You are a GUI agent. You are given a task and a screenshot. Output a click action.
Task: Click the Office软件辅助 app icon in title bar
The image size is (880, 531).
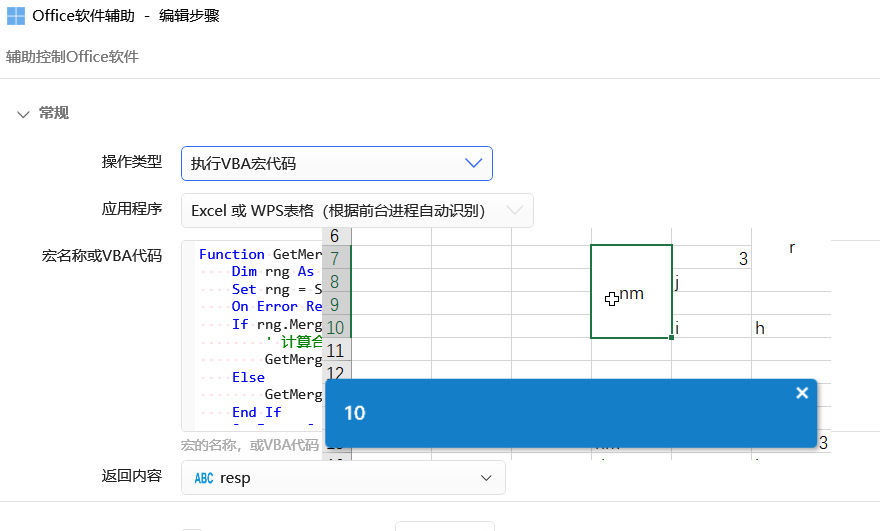pyautogui.click(x=16, y=16)
